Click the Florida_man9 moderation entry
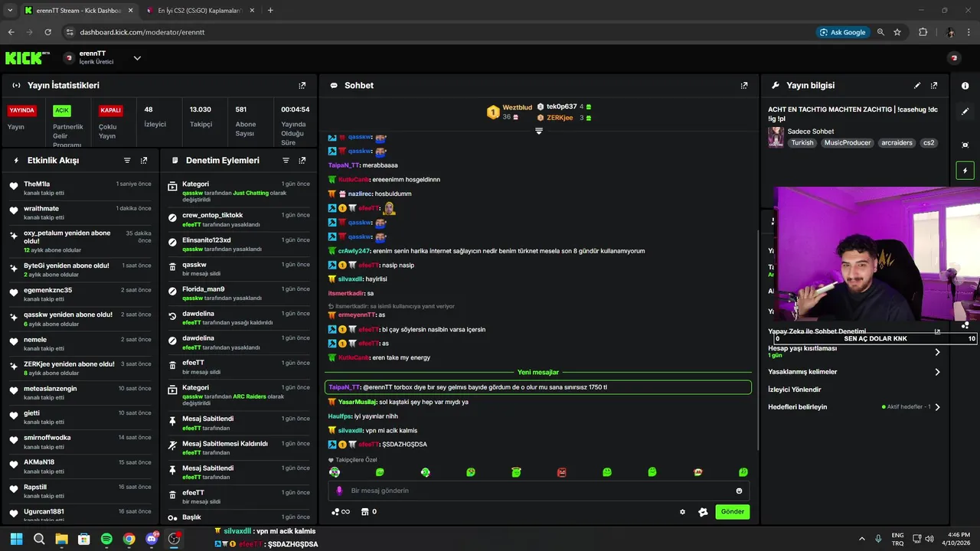The image size is (980, 551). point(239,293)
